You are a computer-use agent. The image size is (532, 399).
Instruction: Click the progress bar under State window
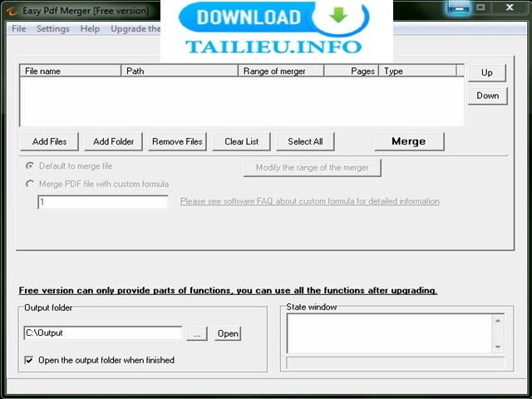[396, 362]
